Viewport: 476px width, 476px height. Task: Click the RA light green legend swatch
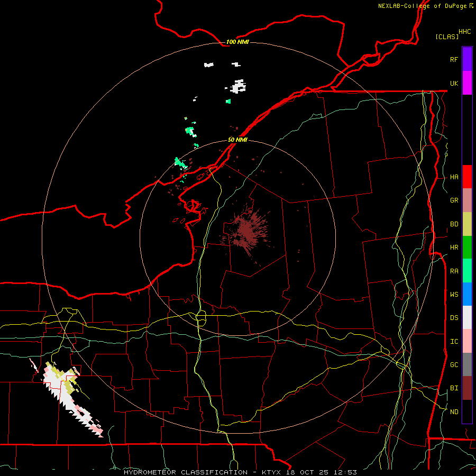point(467,271)
